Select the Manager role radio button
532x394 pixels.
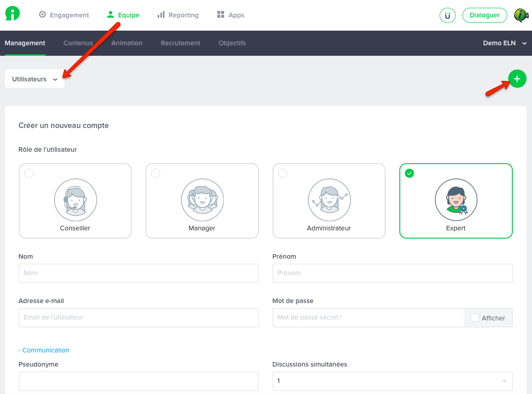click(x=156, y=173)
